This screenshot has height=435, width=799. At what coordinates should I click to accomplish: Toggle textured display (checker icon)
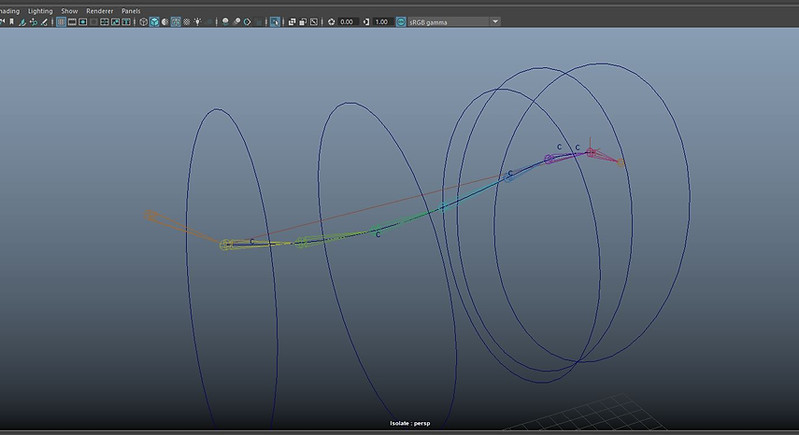click(x=187, y=22)
